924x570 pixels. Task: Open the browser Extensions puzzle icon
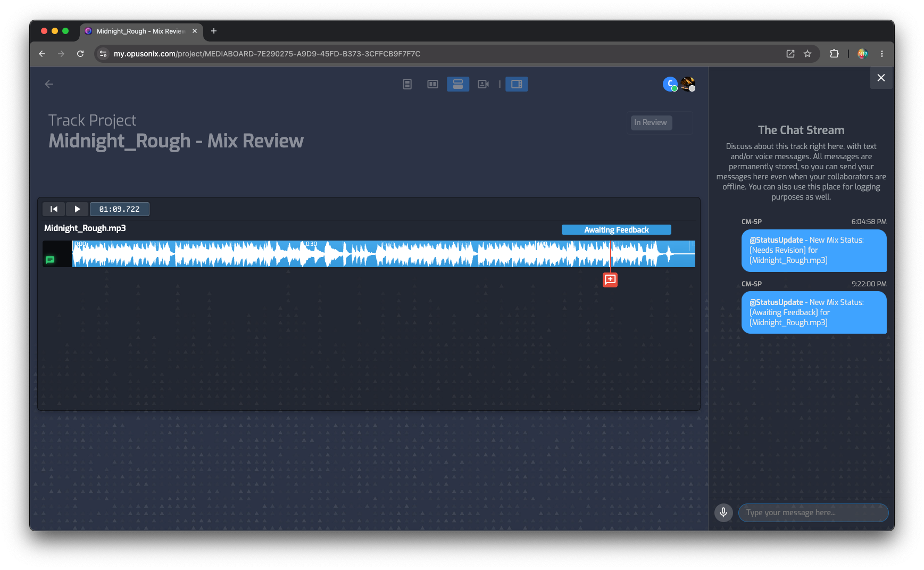coord(834,54)
